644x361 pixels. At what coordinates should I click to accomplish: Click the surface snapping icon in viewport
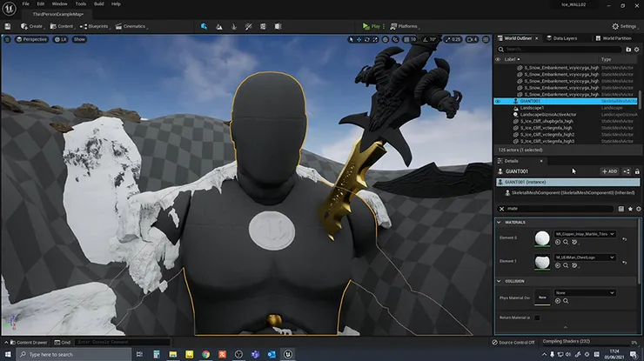(395, 39)
